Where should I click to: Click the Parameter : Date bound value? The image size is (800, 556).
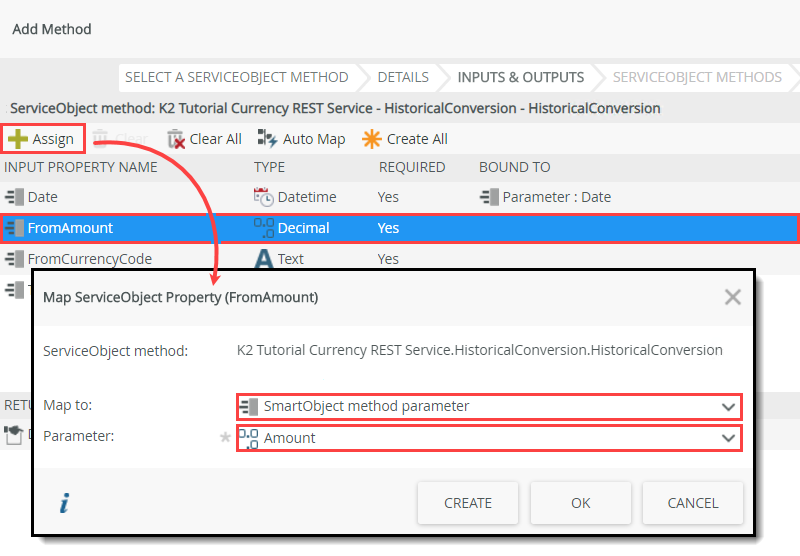557,197
